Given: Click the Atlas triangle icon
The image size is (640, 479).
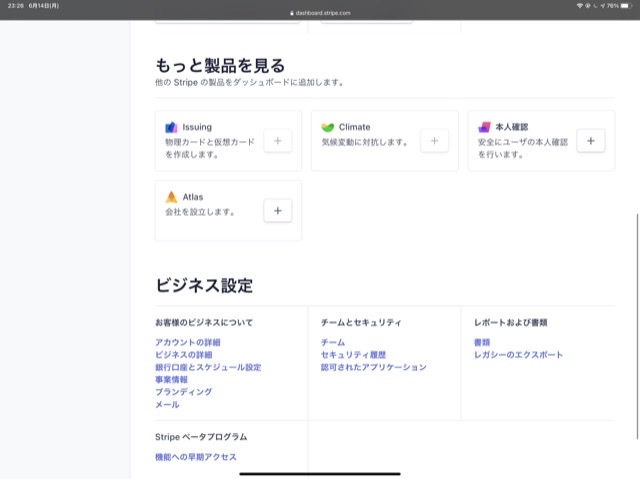Looking at the screenshot, I should (x=171, y=197).
